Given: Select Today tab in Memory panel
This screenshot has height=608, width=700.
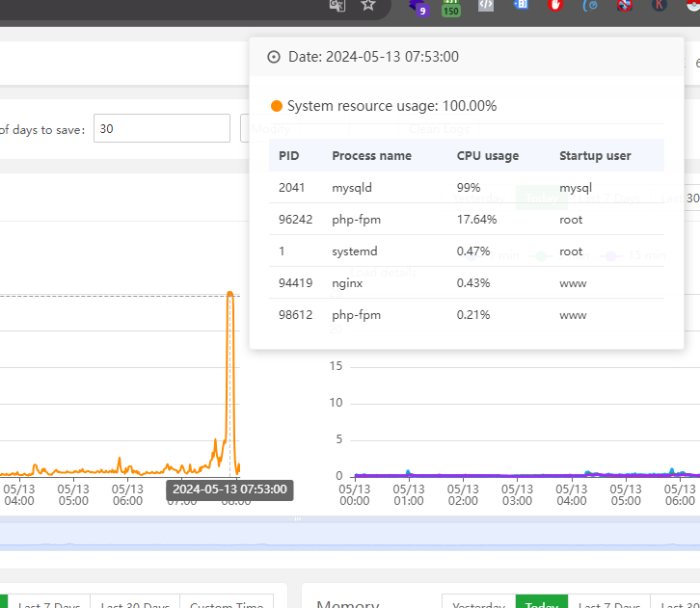Looking at the screenshot, I should (x=542, y=602).
